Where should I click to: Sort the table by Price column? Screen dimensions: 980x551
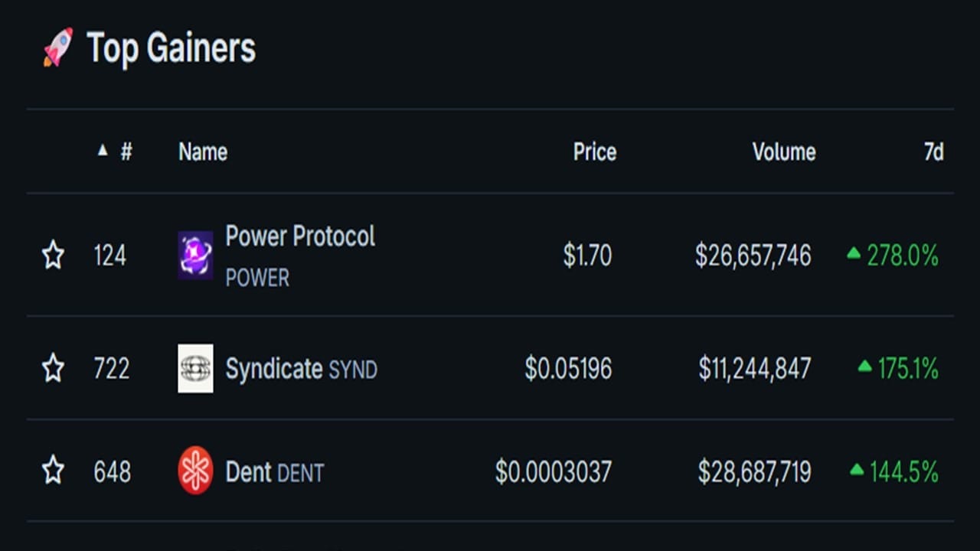pos(595,152)
